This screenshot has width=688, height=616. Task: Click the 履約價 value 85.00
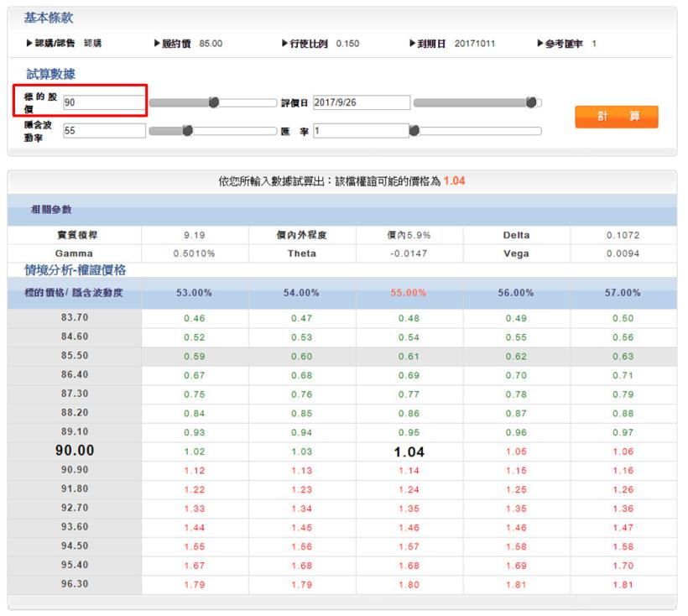(211, 44)
